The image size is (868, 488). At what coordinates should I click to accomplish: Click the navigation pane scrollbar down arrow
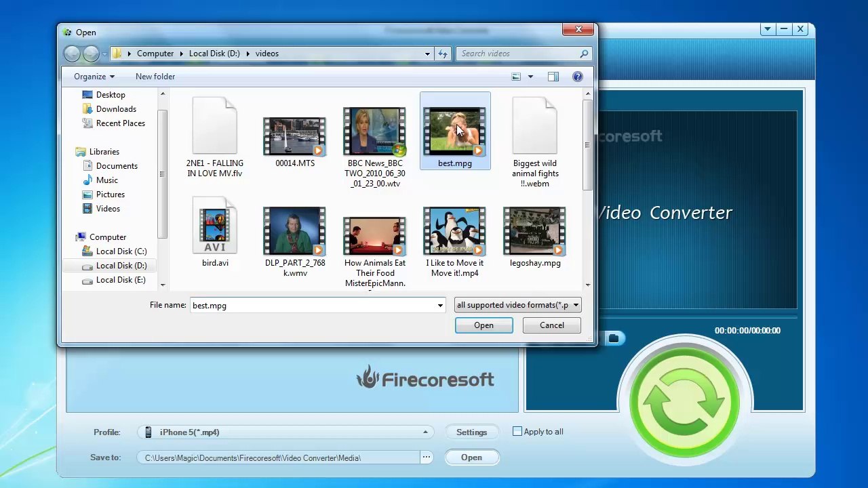pyautogui.click(x=162, y=285)
